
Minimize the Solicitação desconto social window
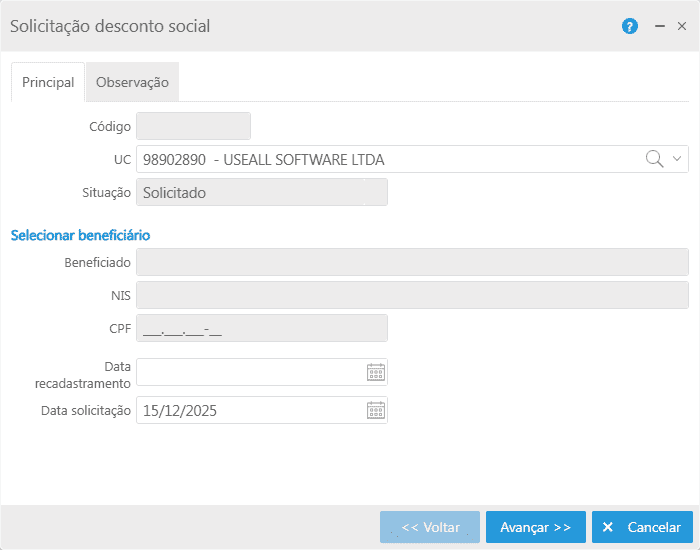[660, 27]
